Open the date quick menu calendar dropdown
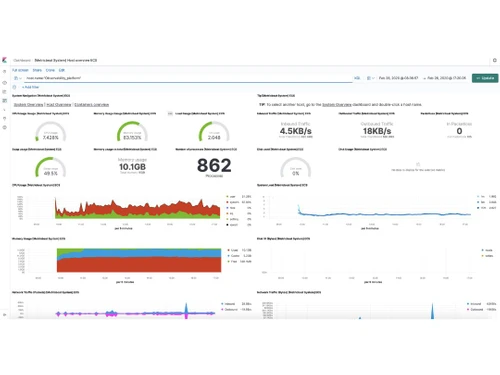The width and height of the screenshot is (500, 375). click(x=370, y=78)
